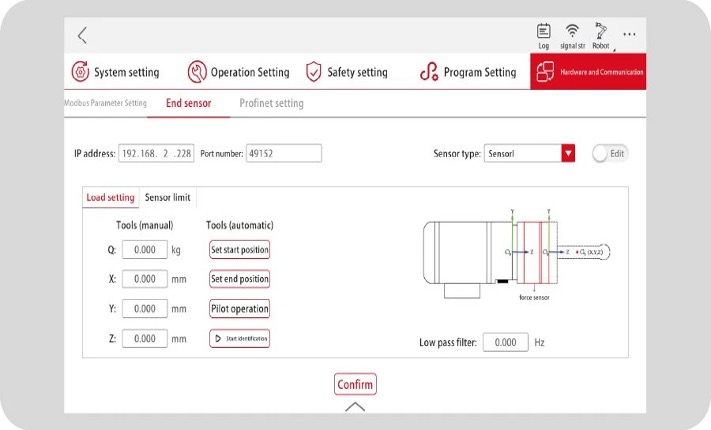Open the Log icon
The image size is (711, 430).
[x=544, y=31]
